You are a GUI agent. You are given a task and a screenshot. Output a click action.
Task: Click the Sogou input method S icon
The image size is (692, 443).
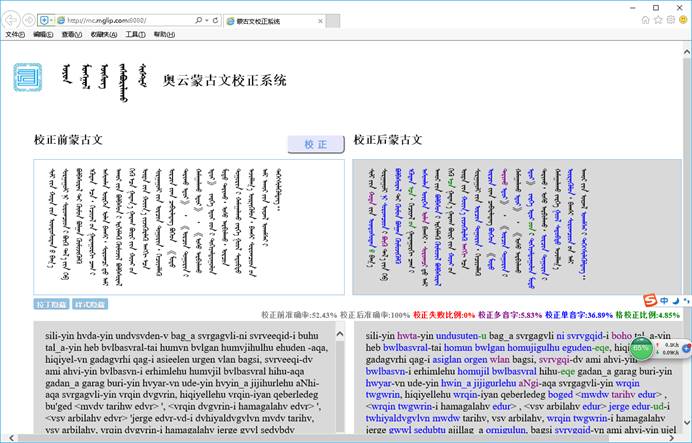click(x=650, y=301)
